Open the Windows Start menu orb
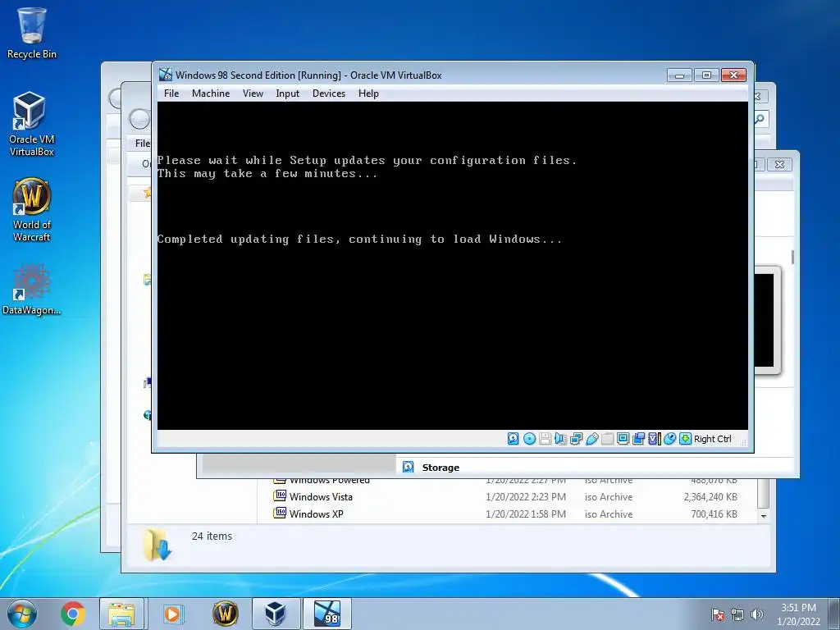The width and height of the screenshot is (840, 630). coord(22,614)
